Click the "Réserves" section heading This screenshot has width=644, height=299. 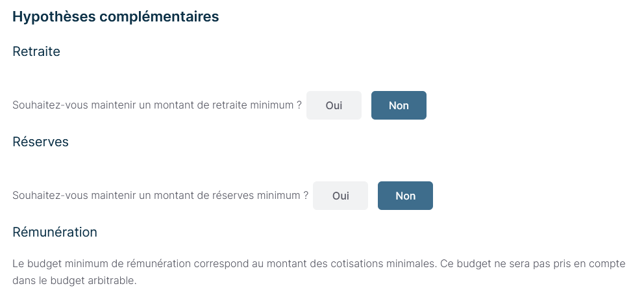[40, 142]
